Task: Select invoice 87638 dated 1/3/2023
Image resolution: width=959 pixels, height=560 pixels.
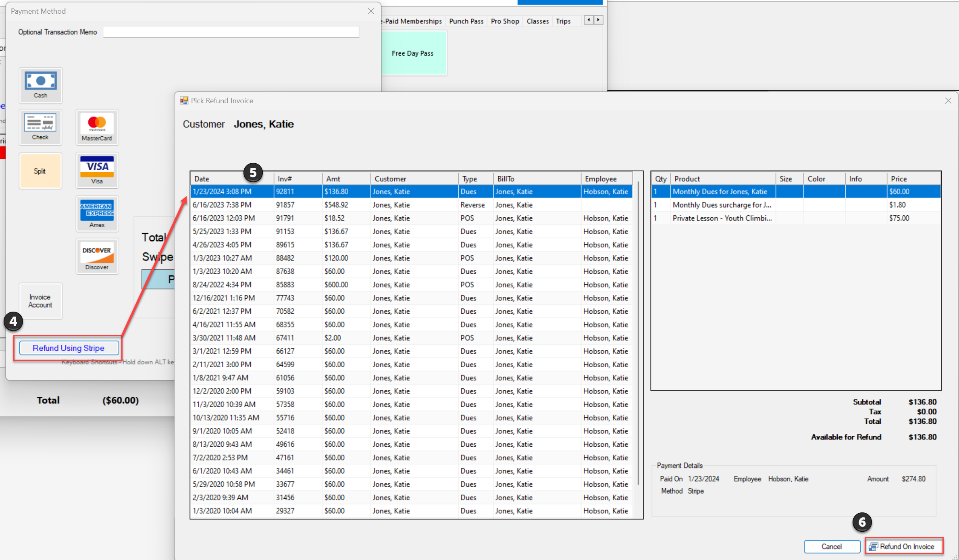Action: pos(412,271)
